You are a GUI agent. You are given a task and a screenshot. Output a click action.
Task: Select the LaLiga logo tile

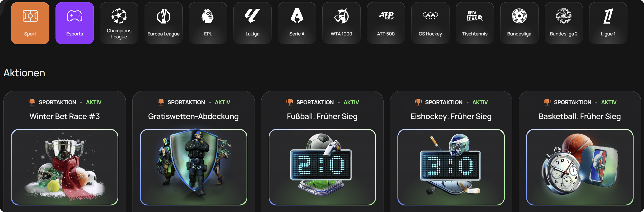252,23
